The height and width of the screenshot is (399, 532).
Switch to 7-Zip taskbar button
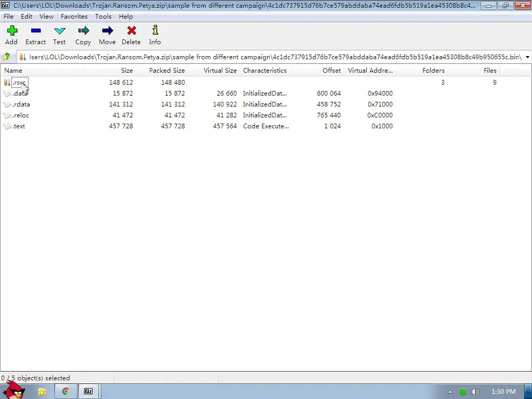(88, 392)
